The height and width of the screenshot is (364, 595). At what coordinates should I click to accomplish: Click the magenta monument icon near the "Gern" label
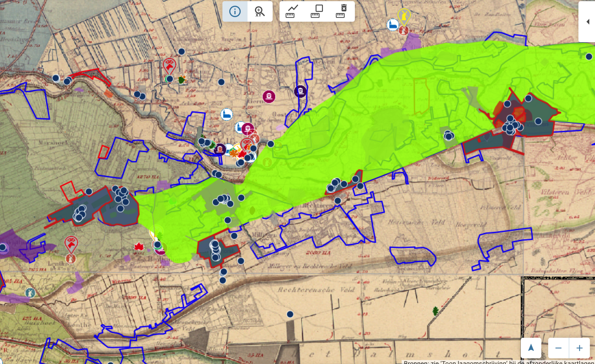(x=269, y=96)
